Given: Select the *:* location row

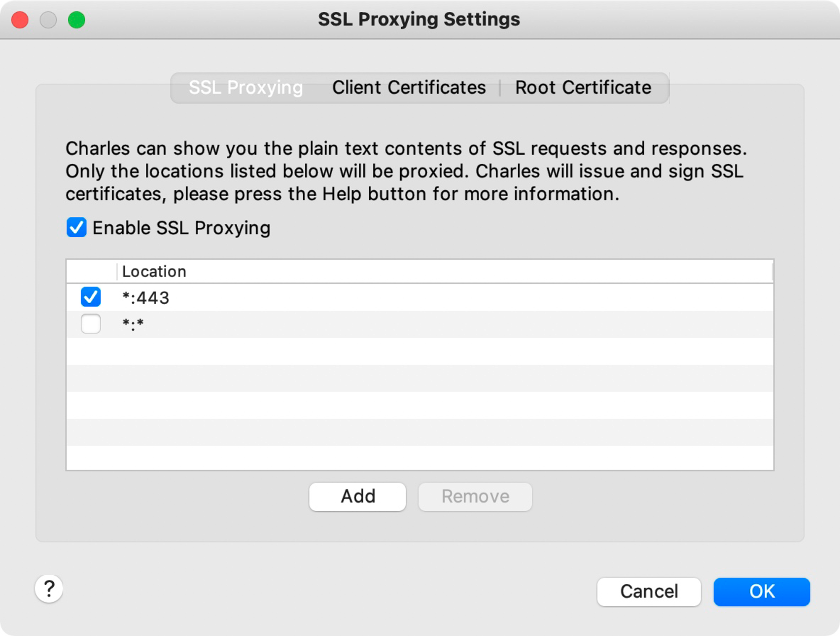Looking at the screenshot, I should tap(420, 324).
